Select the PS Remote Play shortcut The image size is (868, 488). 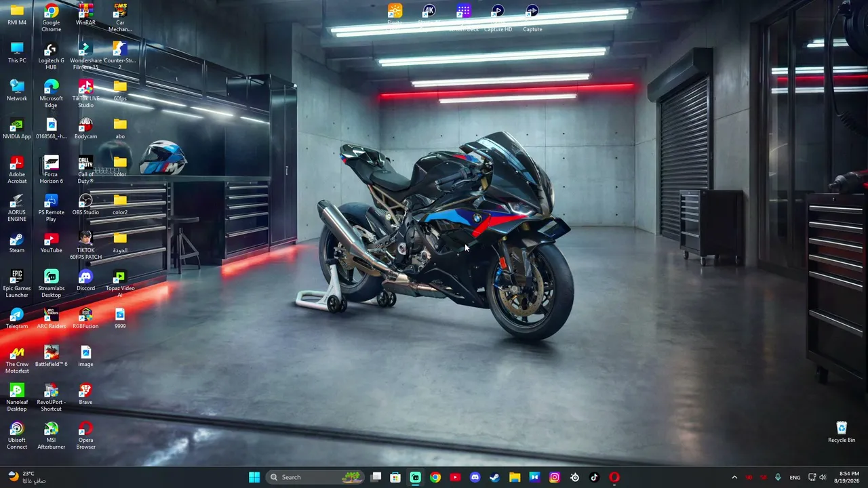tap(51, 207)
